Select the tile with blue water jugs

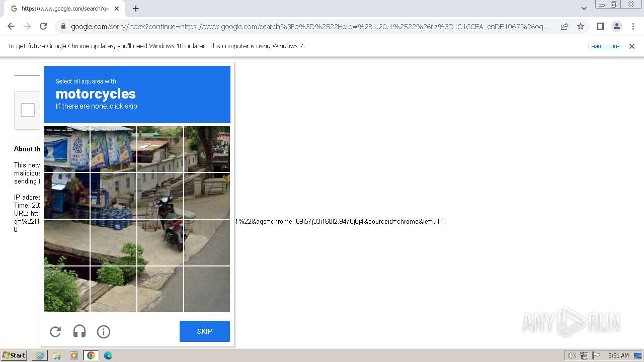(113, 196)
